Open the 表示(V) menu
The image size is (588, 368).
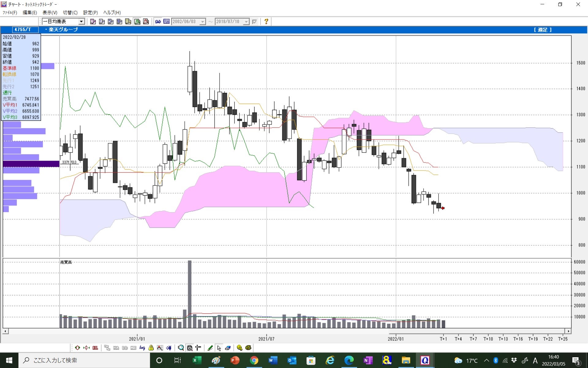click(x=50, y=13)
